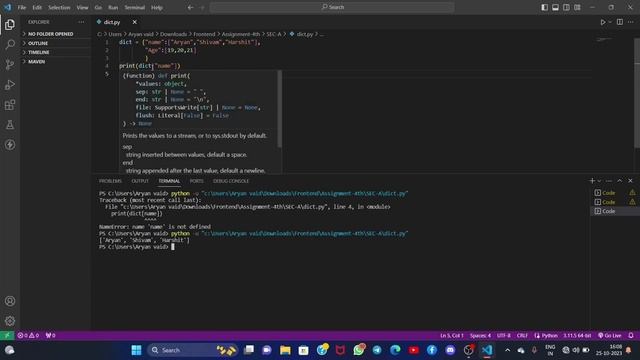Screen dimensions: 640x360
Task: Expand the NO FOLDER OPENED section
Action: pos(56,34)
